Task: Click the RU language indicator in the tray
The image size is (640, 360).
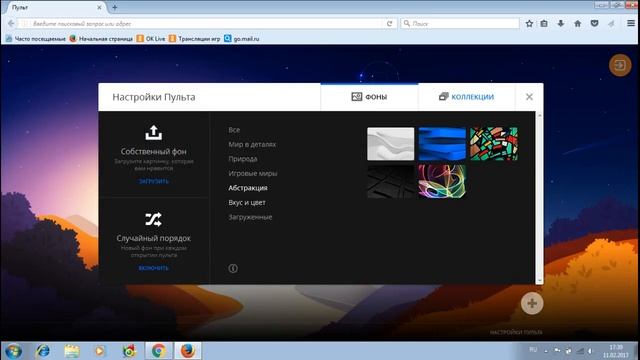Action: pos(533,350)
